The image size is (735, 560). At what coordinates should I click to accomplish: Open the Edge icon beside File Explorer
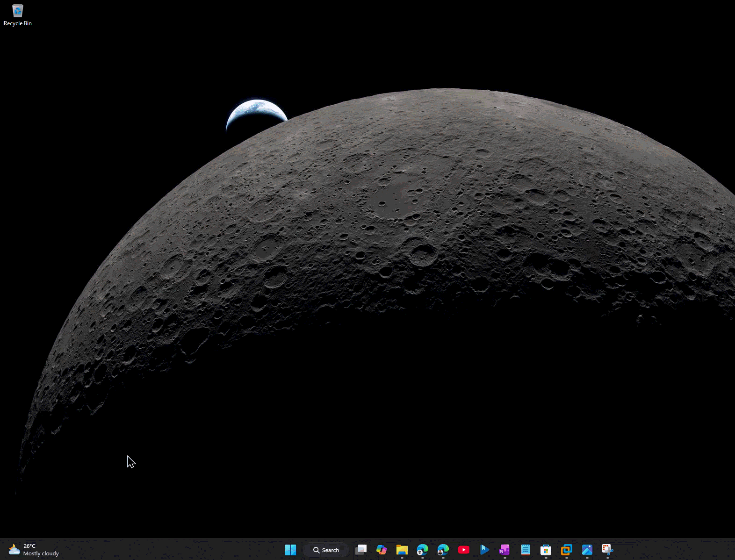coord(423,550)
